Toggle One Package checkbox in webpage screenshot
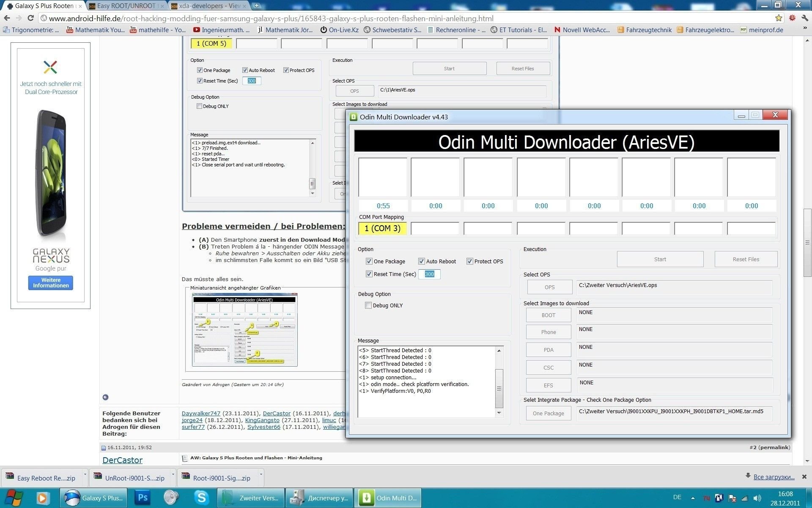 coord(200,70)
